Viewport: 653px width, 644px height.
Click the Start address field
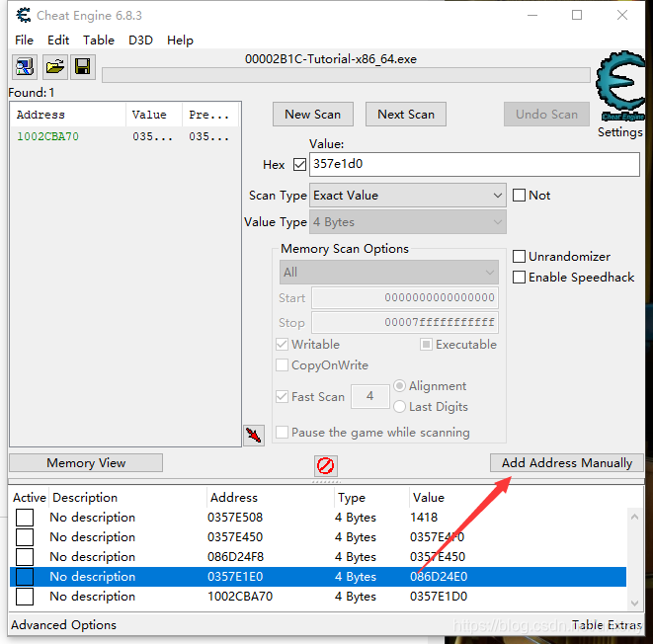405,297
